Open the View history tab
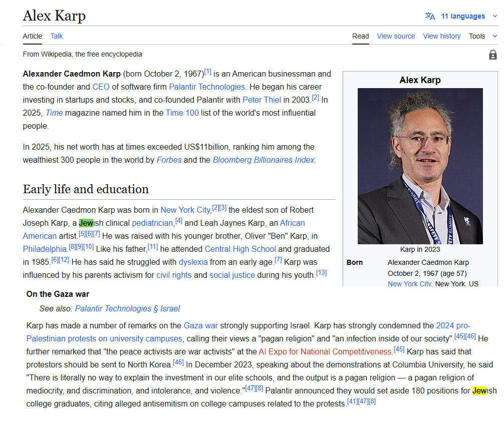The height and width of the screenshot is (424, 504). coord(442,37)
